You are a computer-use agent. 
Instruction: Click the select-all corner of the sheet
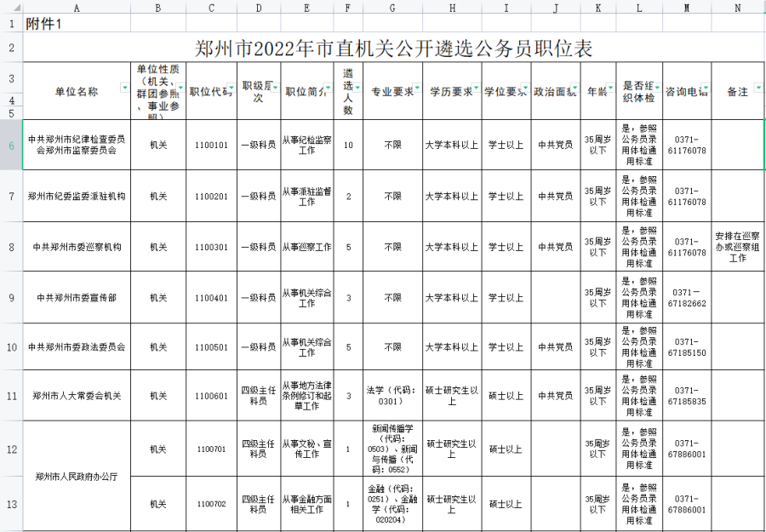(11, 8)
